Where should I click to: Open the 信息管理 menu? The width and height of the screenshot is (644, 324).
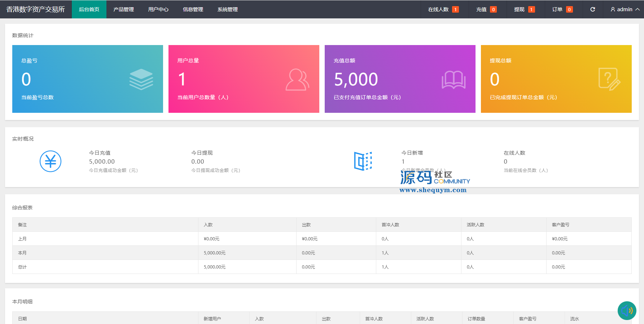pos(193,9)
